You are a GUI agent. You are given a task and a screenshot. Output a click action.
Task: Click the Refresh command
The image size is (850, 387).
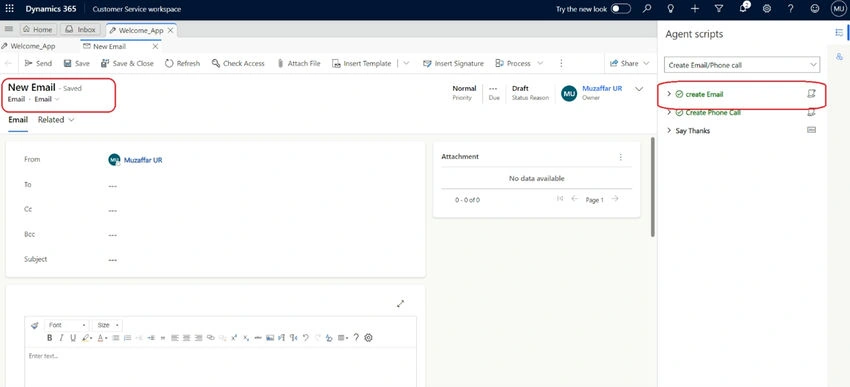(183, 63)
